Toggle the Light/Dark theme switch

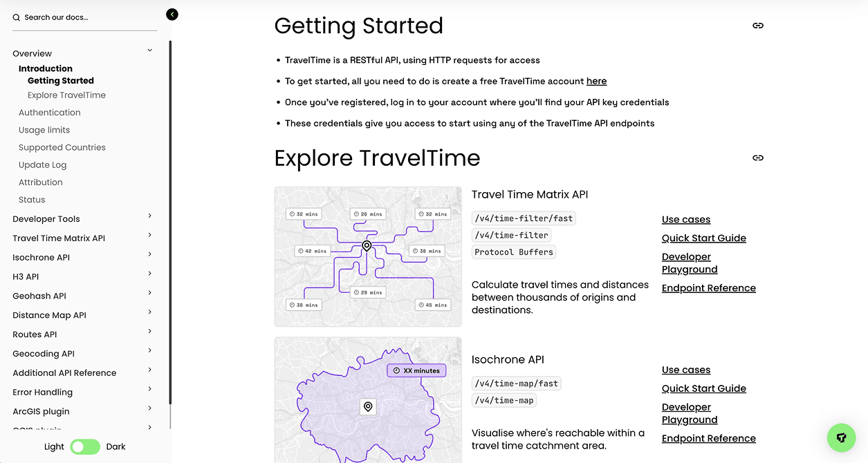(85, 446)
